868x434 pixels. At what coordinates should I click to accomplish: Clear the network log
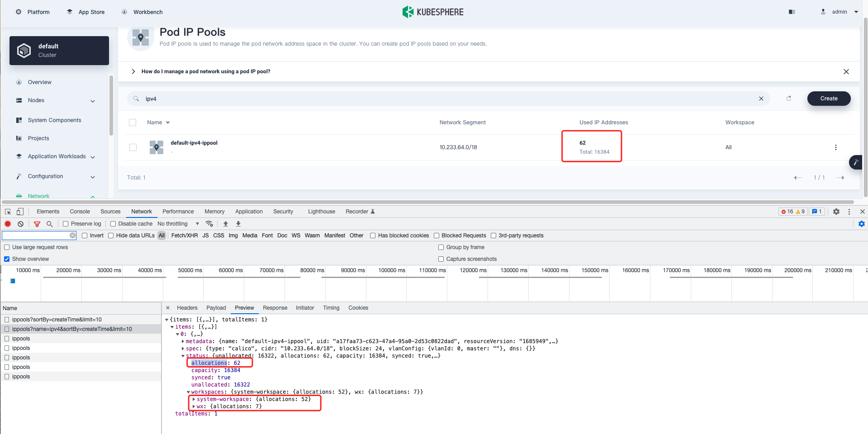20,223
